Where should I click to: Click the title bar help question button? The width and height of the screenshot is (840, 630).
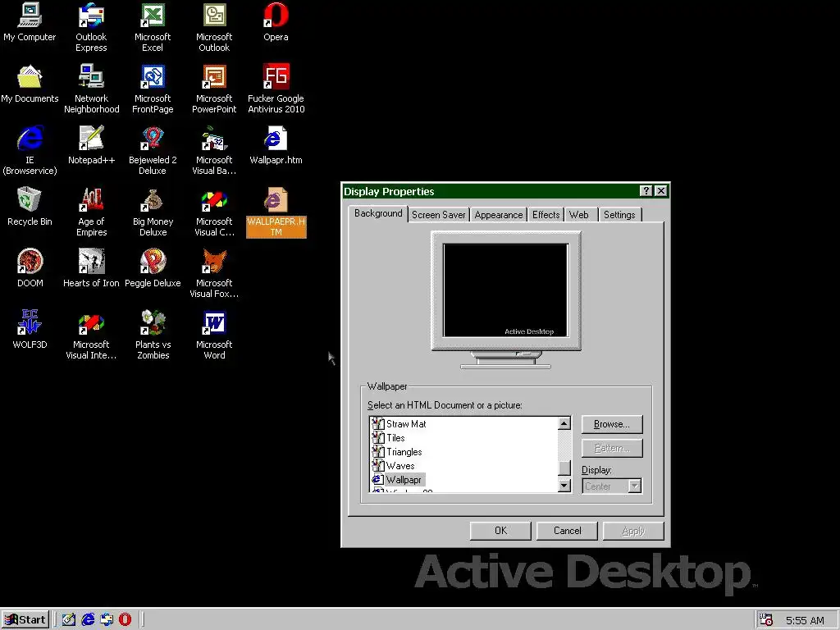[x=646, y=190]
